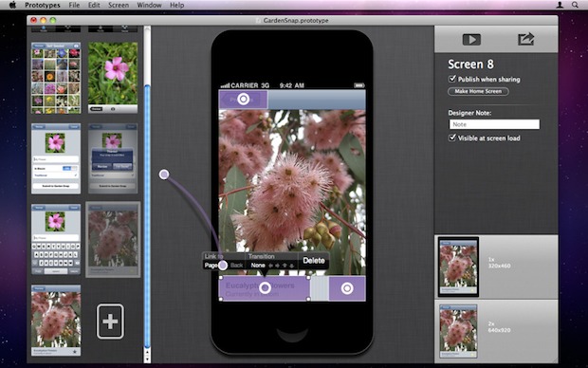588x368 pixels.
Task: Click the Play preview icon
Action: pos(471,40)
